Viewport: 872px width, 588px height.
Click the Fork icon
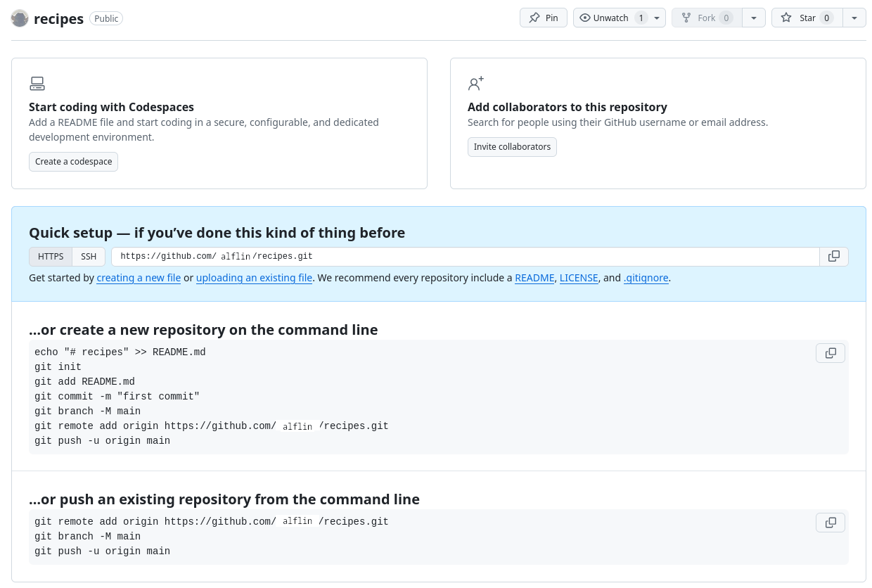(x=686, y=18)
